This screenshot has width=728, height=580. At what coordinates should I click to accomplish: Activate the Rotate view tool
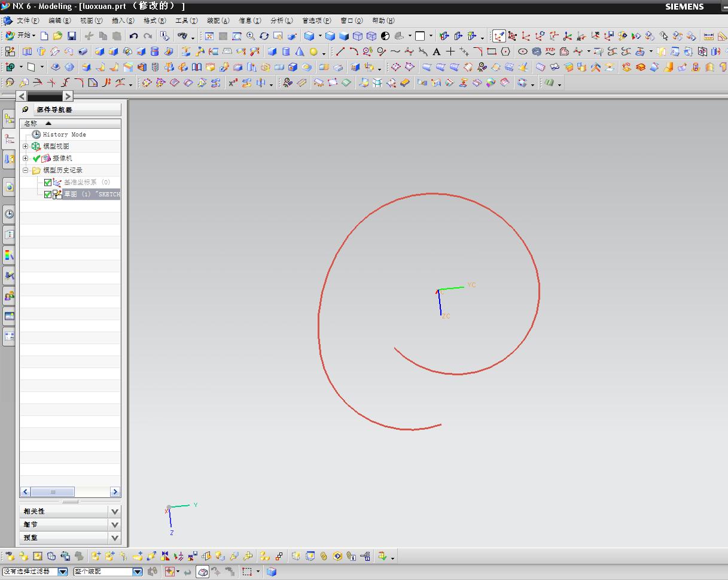click(264, 36)
